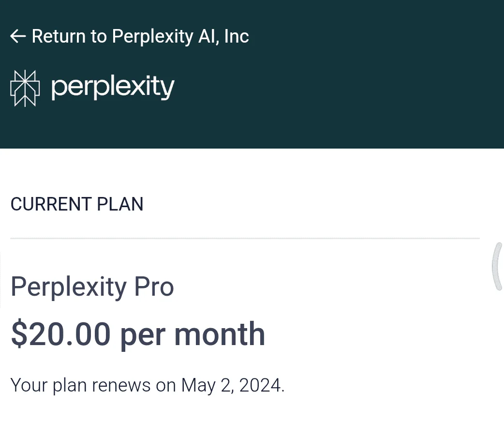Image resolution: width=504 pixels, height=423 pixels.
Task: Open Return to Perplexity AI, Inc link
Action: (x=130, y=36)
